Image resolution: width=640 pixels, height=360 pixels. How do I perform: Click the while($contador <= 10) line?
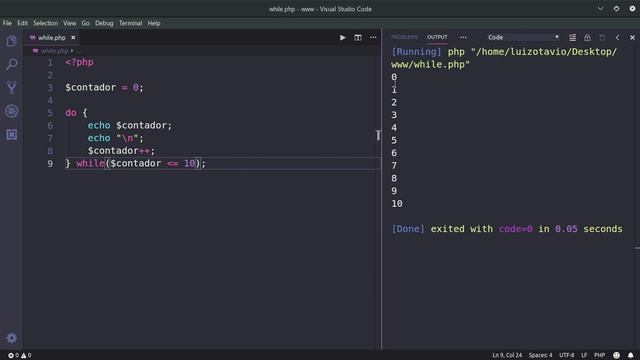point(136,164)
